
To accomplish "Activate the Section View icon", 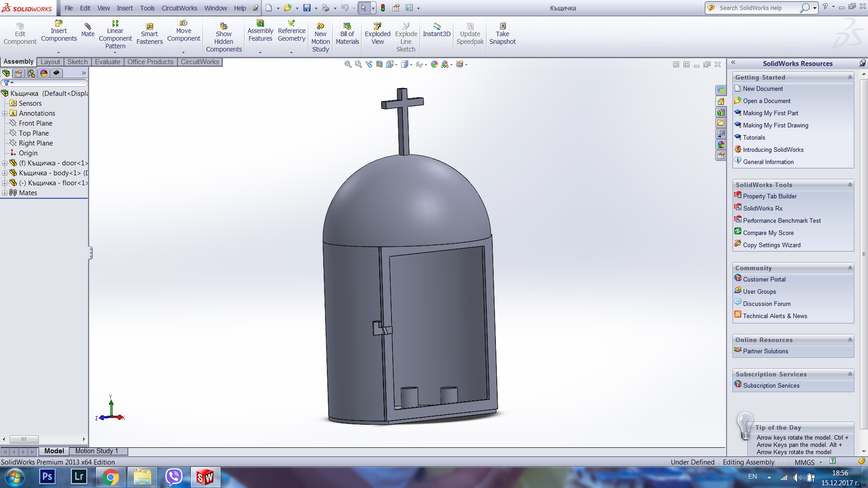I will (379, 65).
